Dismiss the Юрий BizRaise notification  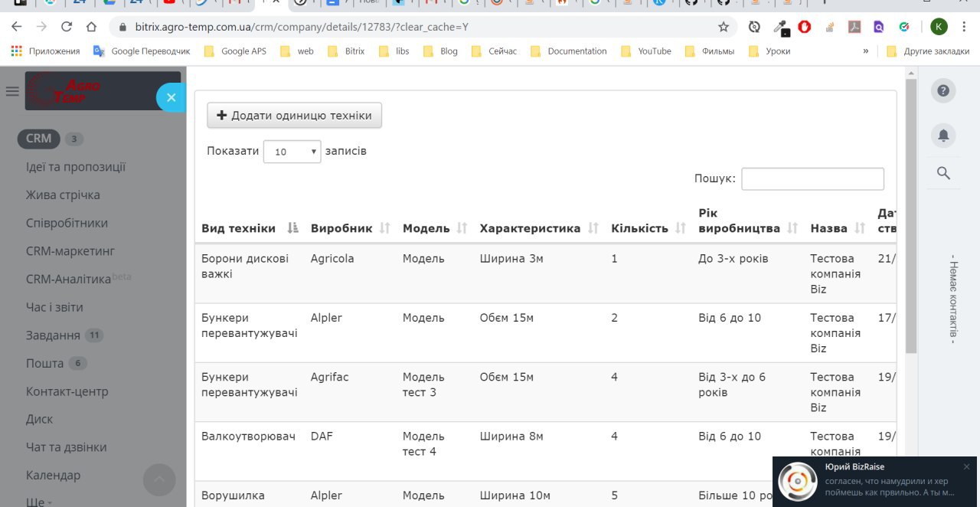point(966,466)
